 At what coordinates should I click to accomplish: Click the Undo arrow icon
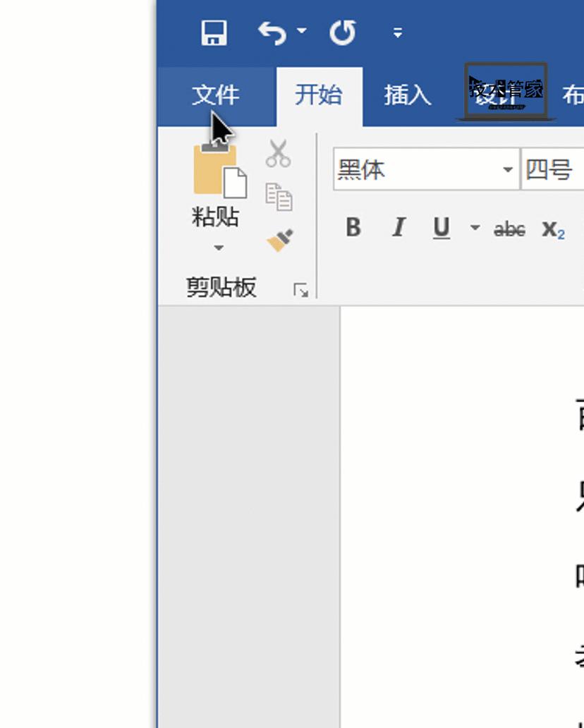pyautogui.click(x=272, y=32)
